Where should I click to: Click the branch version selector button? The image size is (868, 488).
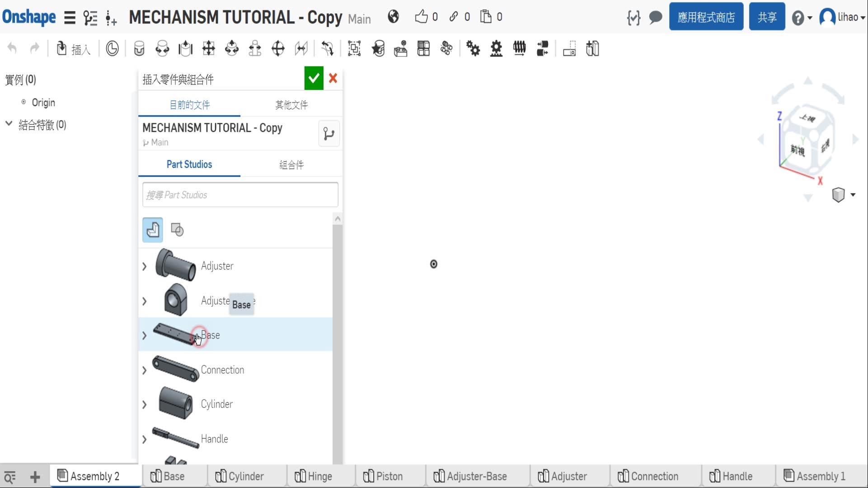click(329, 134)
